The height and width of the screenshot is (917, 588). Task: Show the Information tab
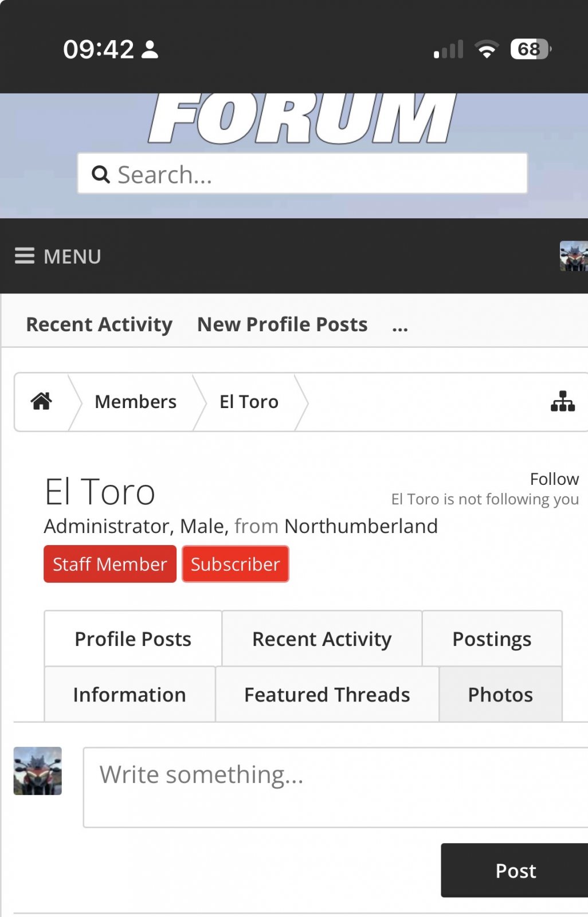click(130, 695)
